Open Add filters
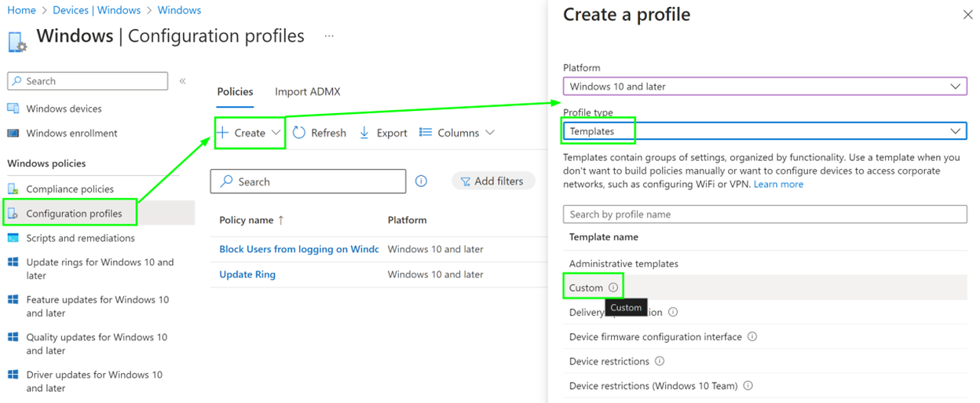 (493, 181)
